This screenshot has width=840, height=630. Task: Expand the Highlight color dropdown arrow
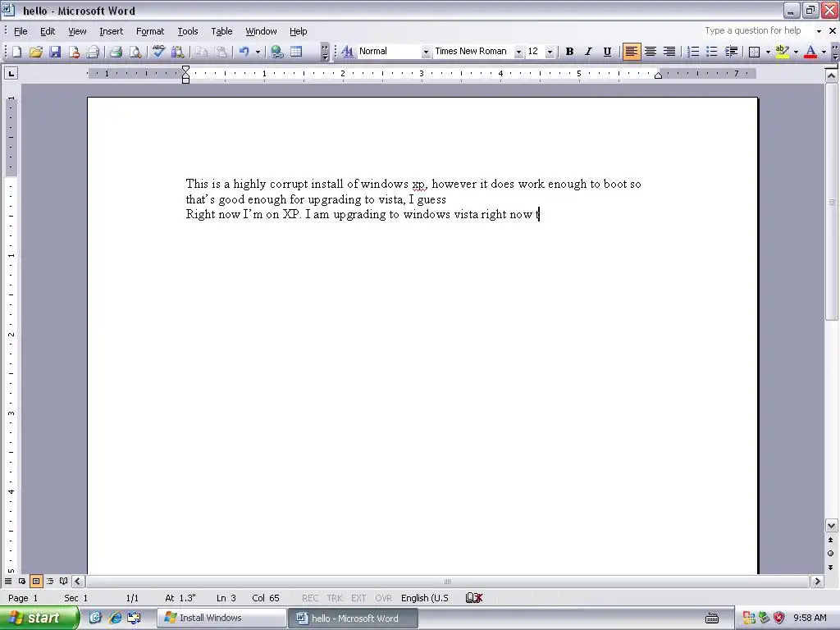coord(796,52)
